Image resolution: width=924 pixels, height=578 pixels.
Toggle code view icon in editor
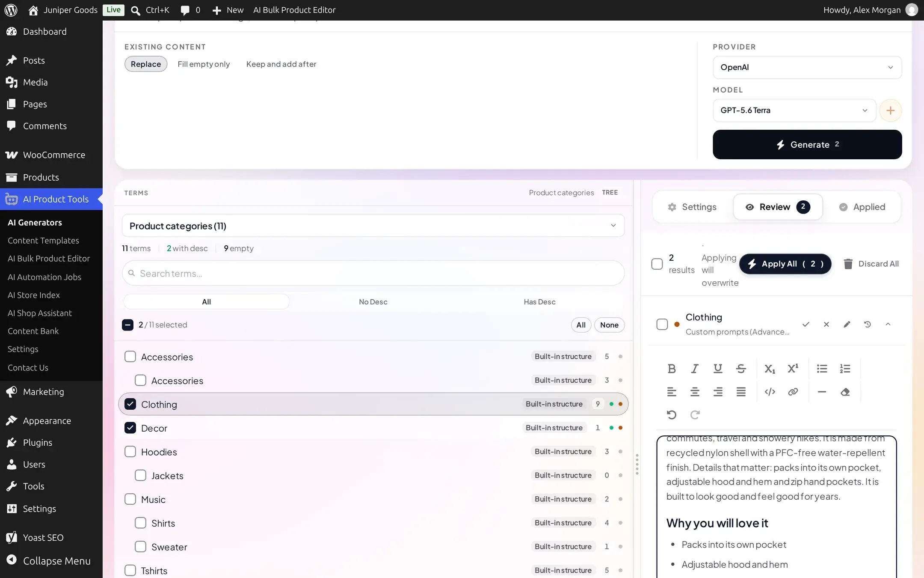(770, 392)
